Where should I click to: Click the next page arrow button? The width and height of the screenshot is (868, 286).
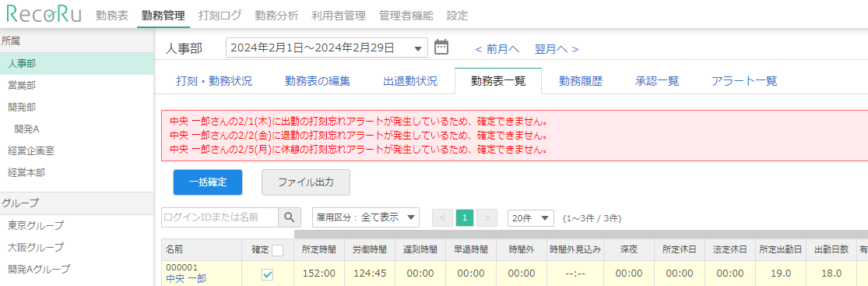click(487, 218)
